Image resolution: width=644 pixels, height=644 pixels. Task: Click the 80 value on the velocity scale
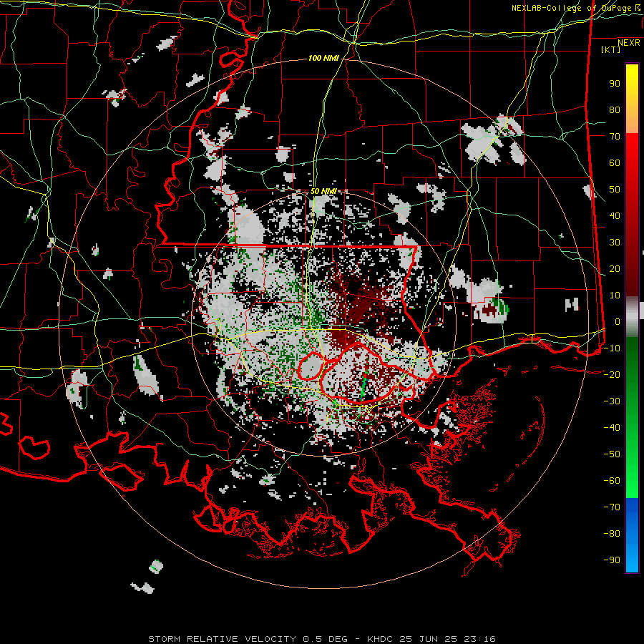[x=615, y=110]
